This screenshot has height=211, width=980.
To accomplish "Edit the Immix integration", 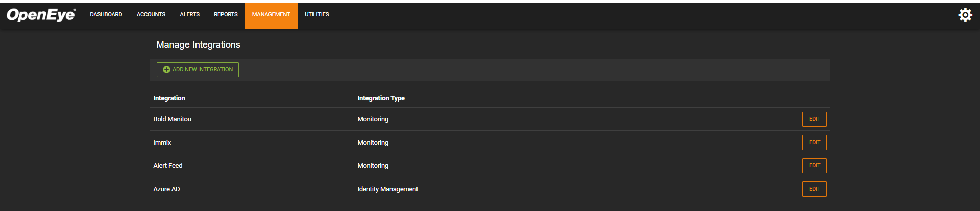I will click(x=814, y=143).
